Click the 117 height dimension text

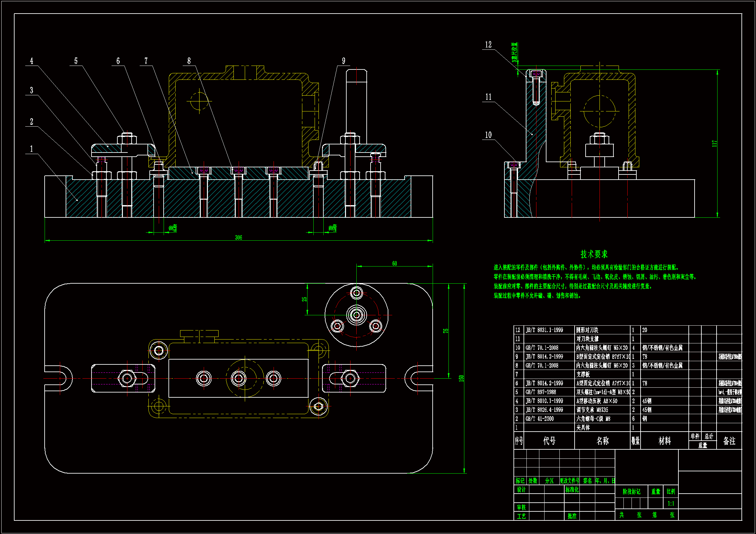pos(714,143)
